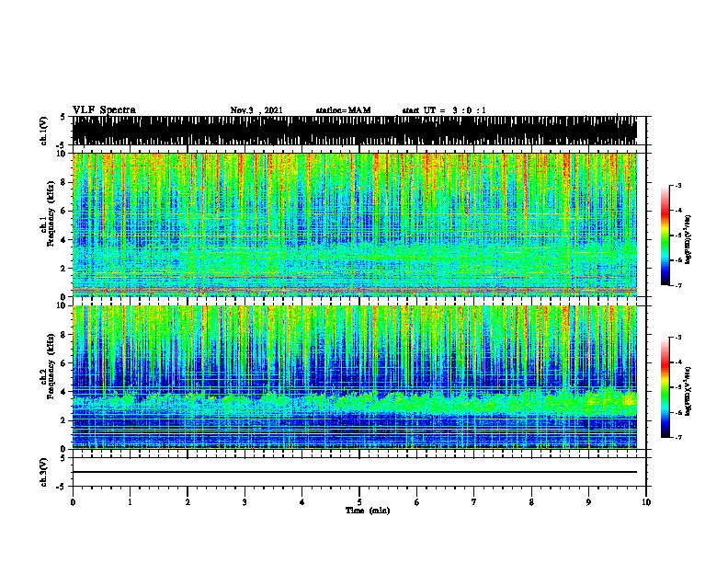Click time axis tick label "2"
The height and width of the screenshot is (563, 728).
tap(188, 502)
